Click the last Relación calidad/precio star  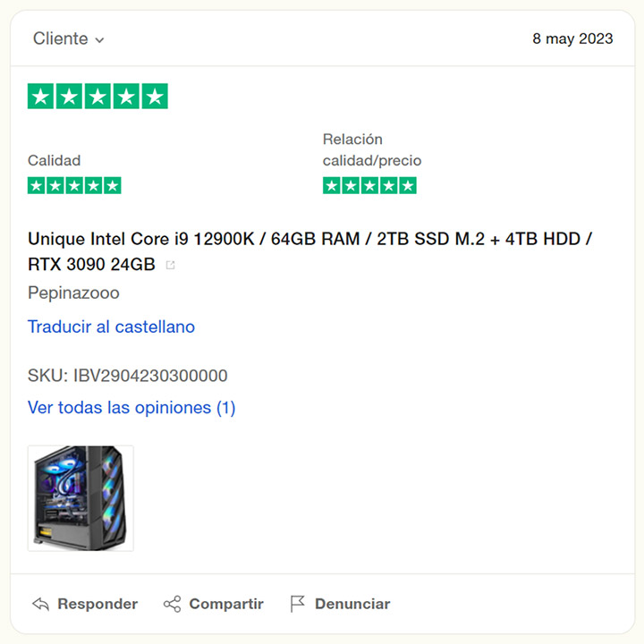(408, 186)
